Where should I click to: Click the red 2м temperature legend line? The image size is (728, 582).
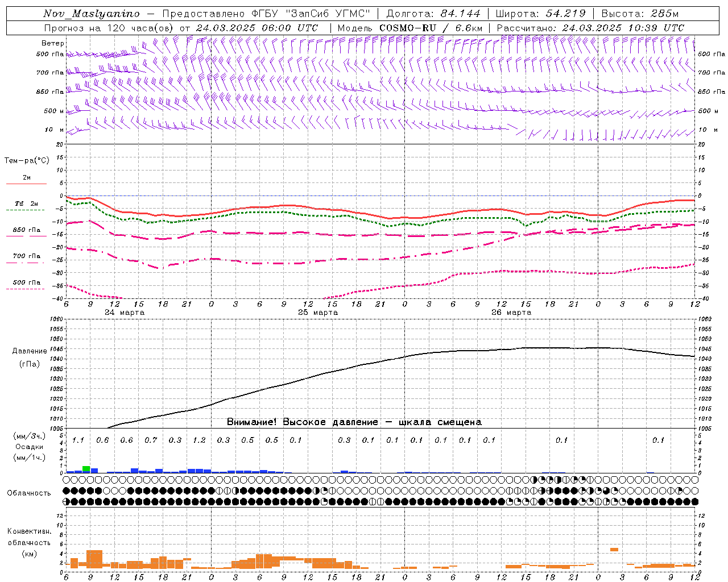(26, 184)
